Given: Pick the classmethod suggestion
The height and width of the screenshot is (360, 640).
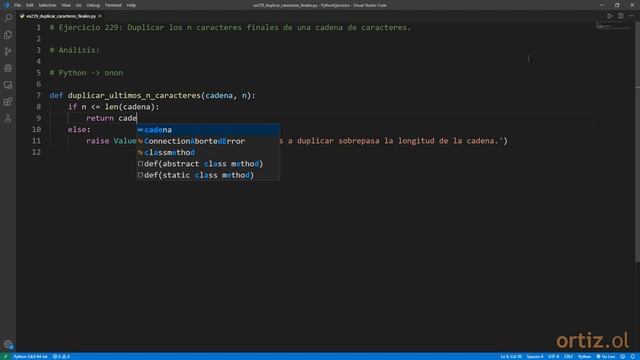Looking at the screenshot, I should click(x=208, y=153).
